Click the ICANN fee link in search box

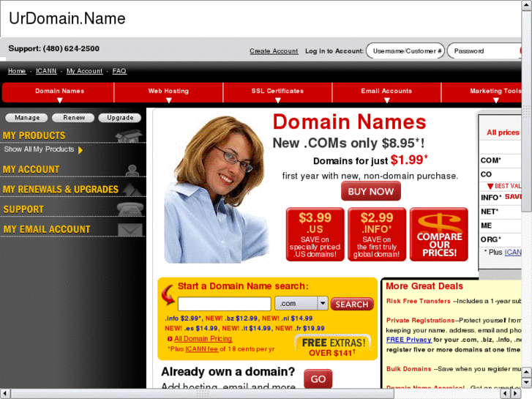pos(202,348)
